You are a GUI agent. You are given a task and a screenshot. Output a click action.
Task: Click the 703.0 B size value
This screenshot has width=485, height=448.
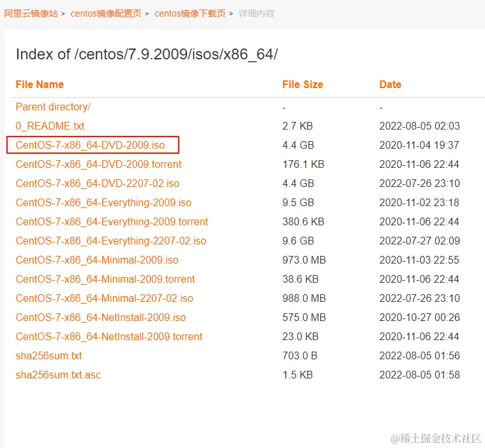[300, 356]
